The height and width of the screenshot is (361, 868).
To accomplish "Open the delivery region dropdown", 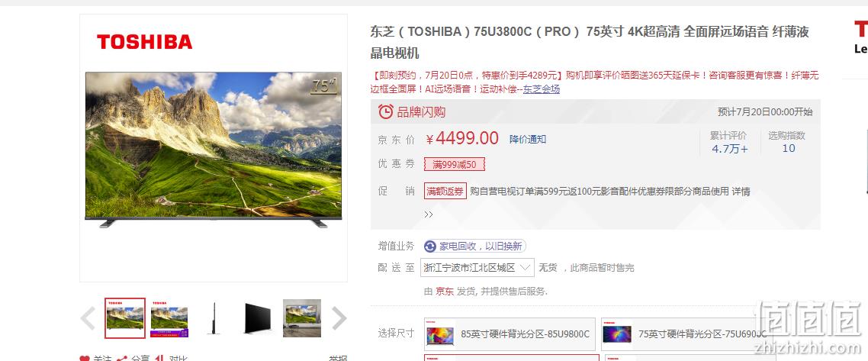I will point(477,267).
